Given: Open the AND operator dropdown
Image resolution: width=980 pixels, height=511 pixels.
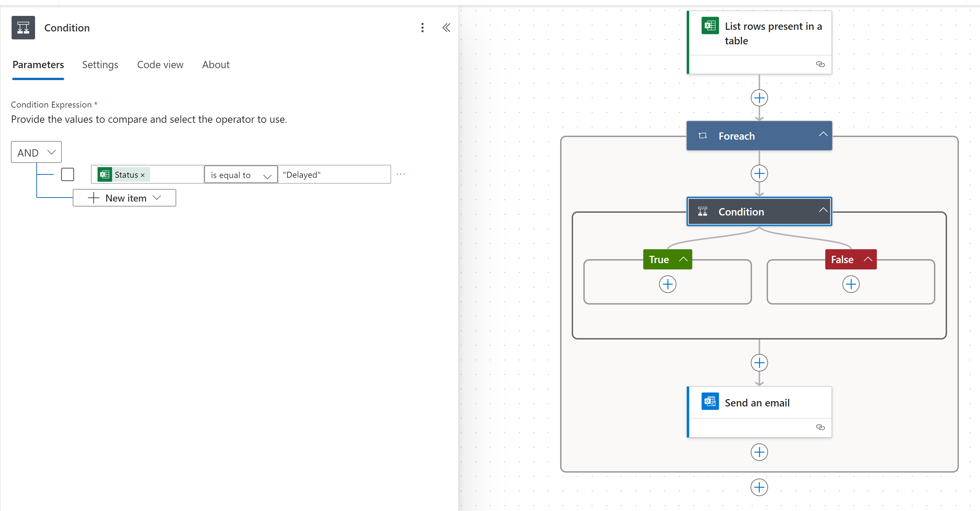Looking at the screenshot, I should click(x=36, y=152).
